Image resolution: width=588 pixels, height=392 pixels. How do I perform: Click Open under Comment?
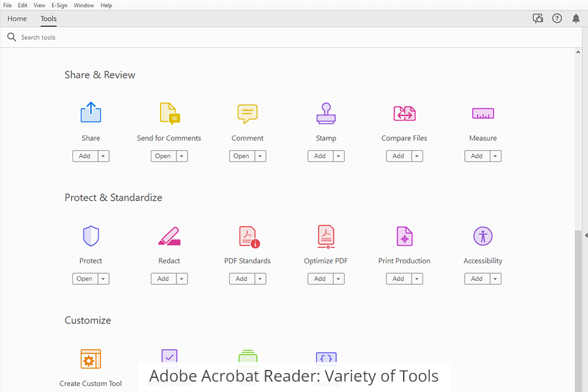tap(242, 156)
